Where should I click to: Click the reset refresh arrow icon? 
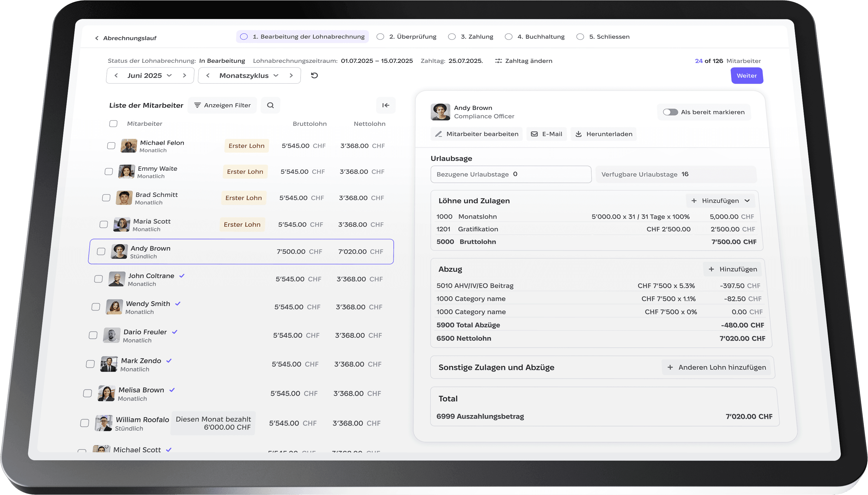(x=314, y=76)
